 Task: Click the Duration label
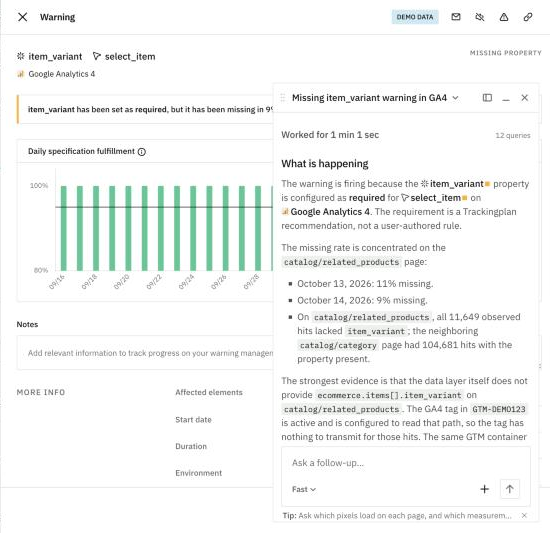(191, 446)
